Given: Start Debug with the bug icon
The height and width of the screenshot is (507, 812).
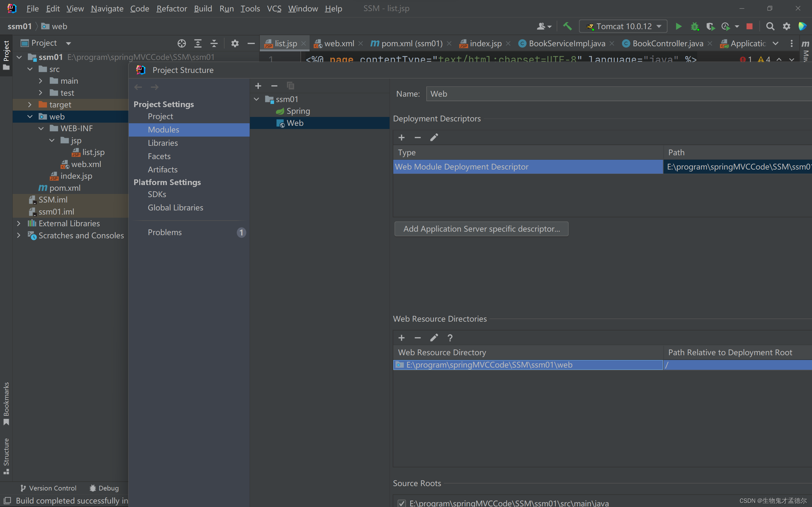Looking at the screenshot, I should [694, 26].
